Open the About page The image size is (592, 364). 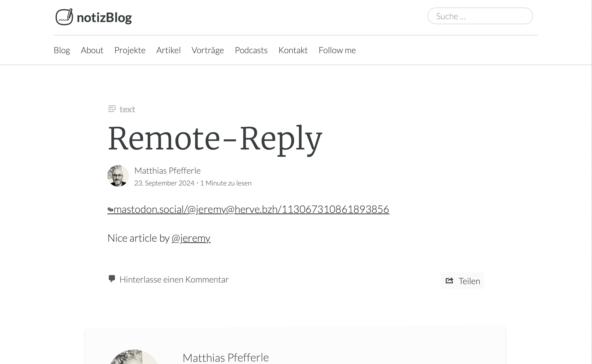tap(92, 50)
